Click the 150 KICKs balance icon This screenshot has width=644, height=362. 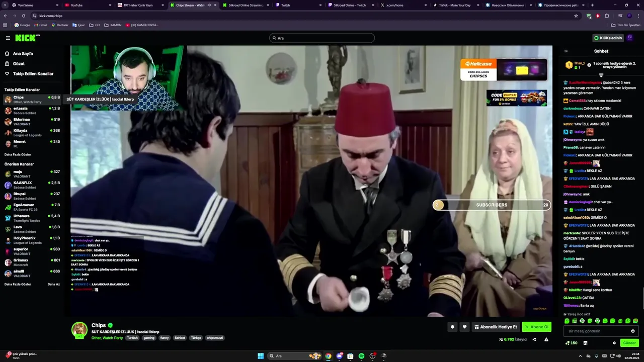pos(572,343)
